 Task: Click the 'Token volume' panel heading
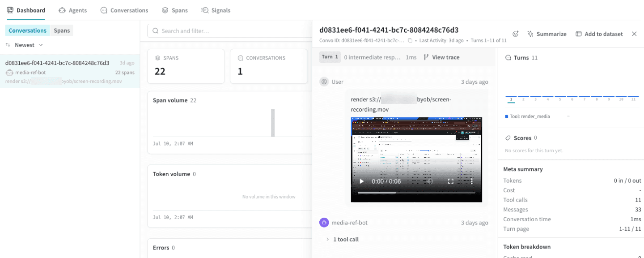point(171,174)
